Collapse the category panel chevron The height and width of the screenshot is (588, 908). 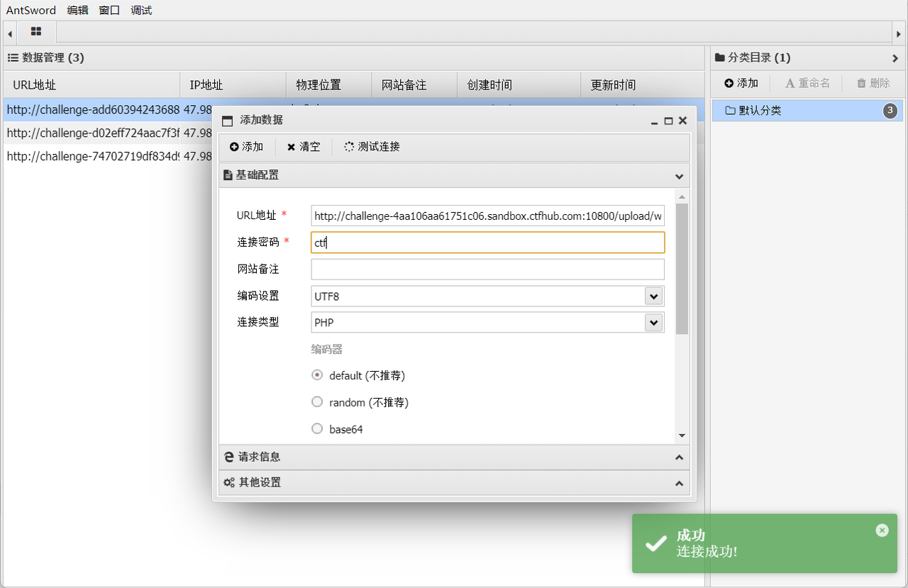895,58
